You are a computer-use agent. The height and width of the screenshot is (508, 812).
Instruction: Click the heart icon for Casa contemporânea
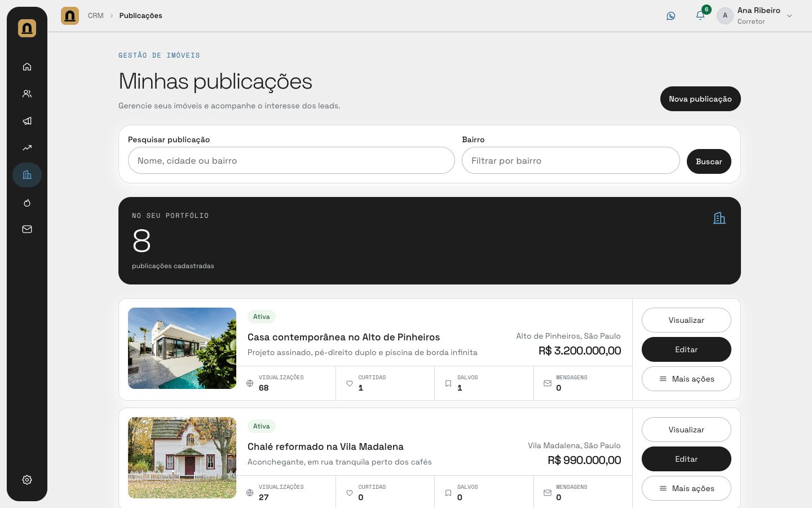350,383
